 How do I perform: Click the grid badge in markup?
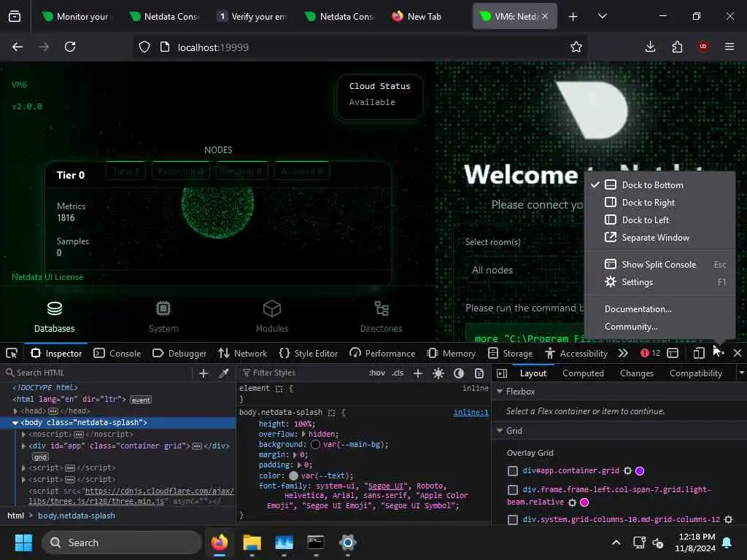[x=40, y=457]
